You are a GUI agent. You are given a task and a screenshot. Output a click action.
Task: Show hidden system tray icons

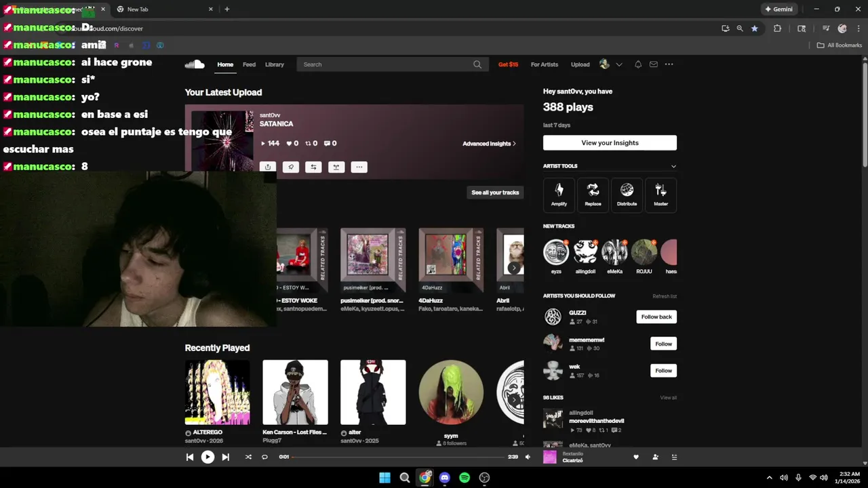click(x=769, y=478)
